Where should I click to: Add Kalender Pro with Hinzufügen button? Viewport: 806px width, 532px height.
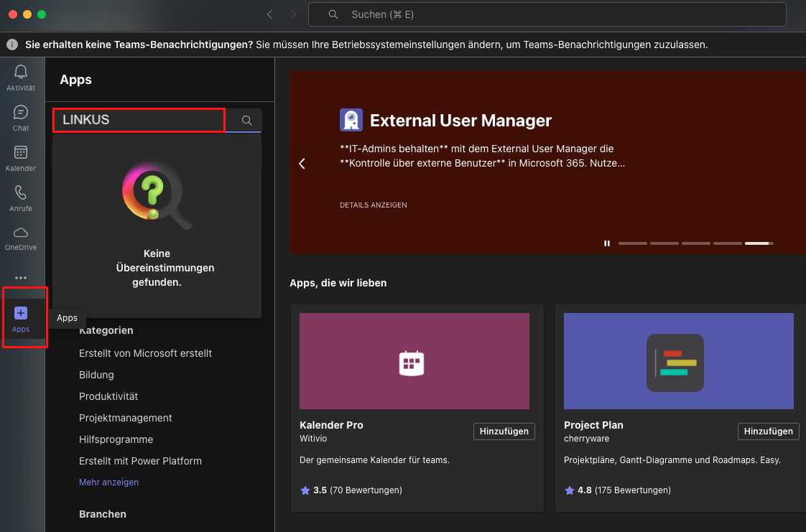pos(504,431)
